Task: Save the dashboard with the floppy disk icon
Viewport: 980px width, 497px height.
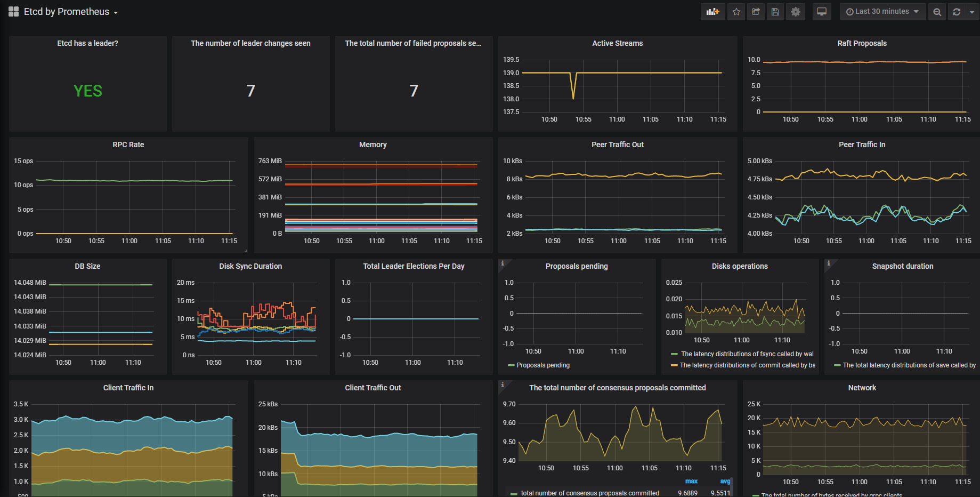Action: pos(775,12)
